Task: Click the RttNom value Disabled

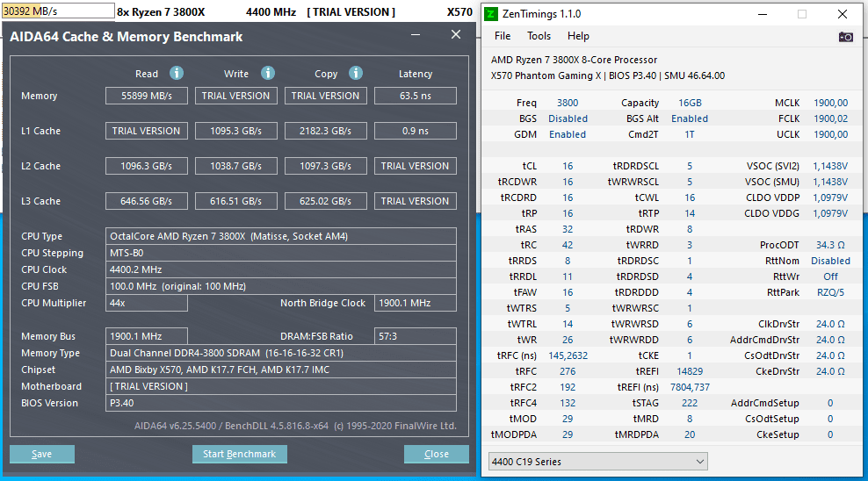Action: coord(830,261)
